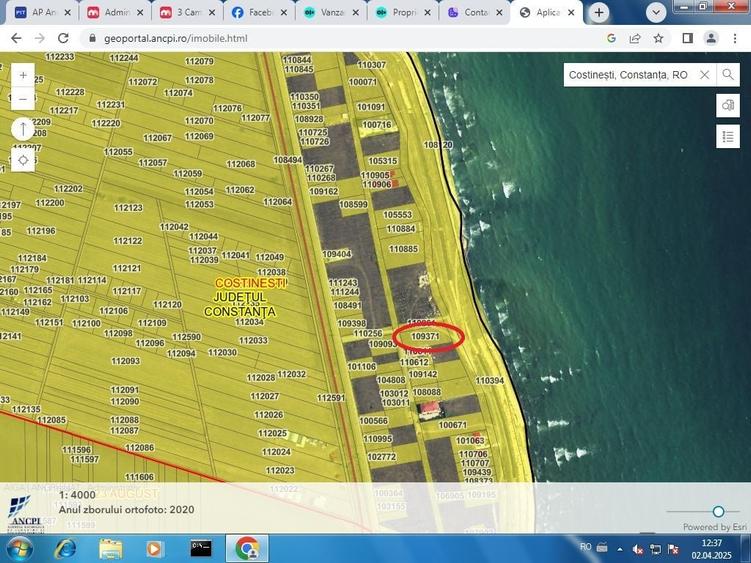Screen dimensions: 751x563
Task: Bookmark this page with the star icon
Action: click(x=659, y=38)
